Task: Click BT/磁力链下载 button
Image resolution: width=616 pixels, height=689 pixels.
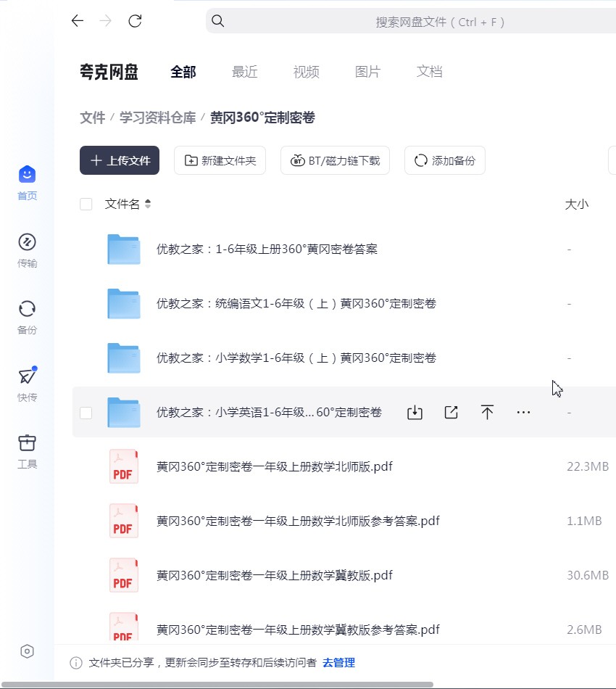Action: pos(335,160)
